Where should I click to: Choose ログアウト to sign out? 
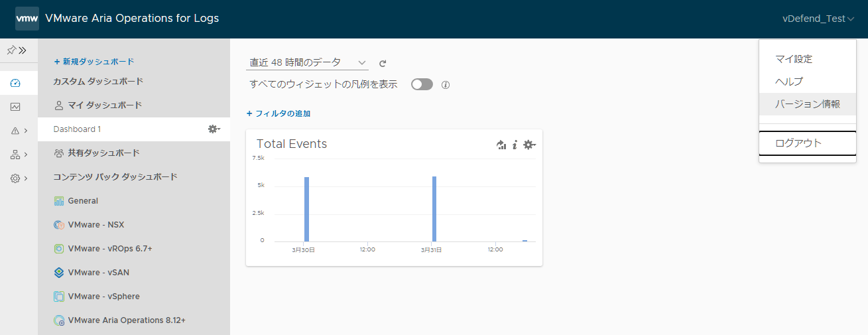808,143
